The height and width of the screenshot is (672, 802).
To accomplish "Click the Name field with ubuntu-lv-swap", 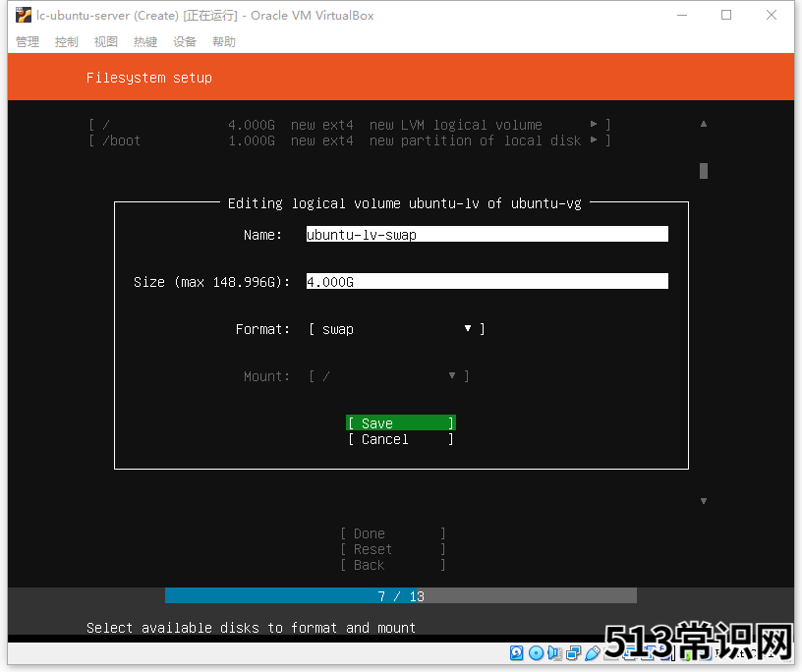I will [x=487, y=234].
